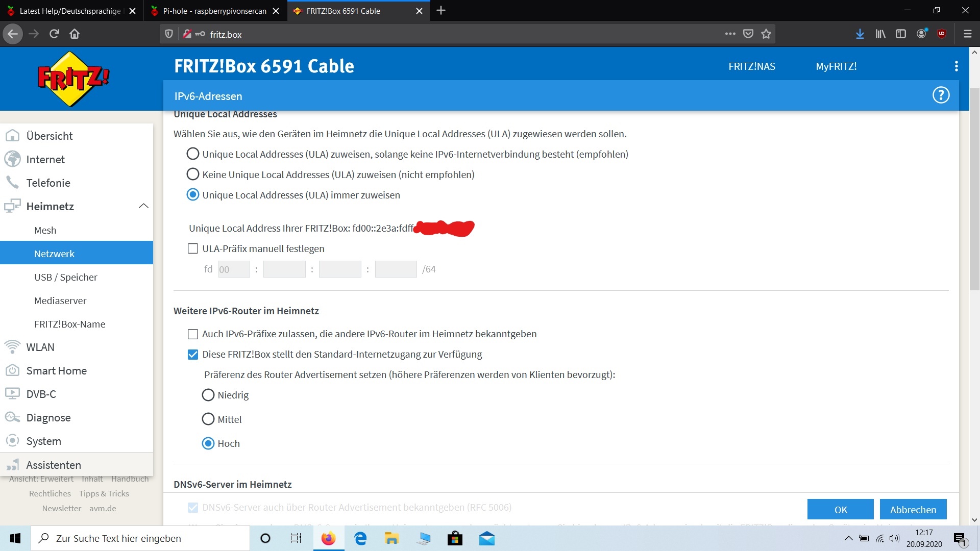Open the IPv6-Adressen help icon
Viewport: 980px width, 551px height.
click(x=941, y=95)
